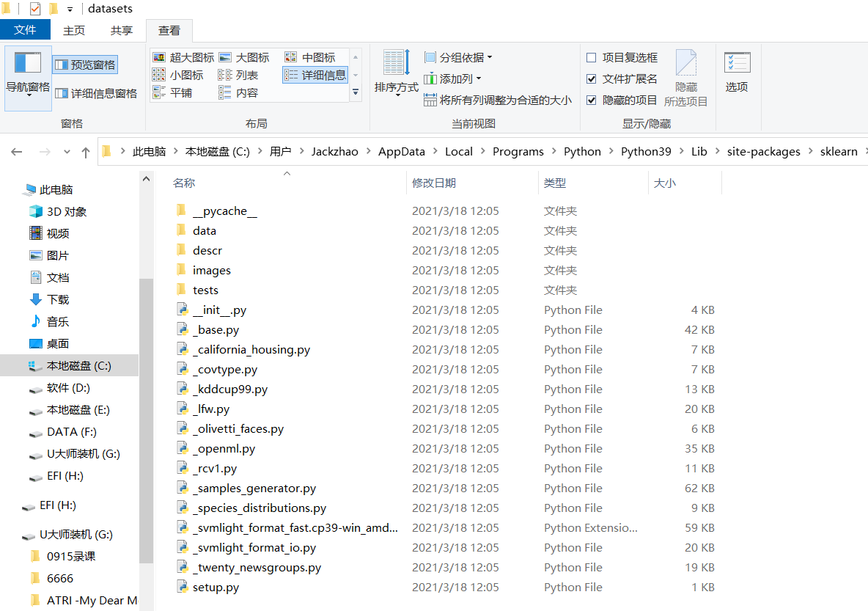Screen dimensions: 868x611
Task: Open the 分组依据 (group by) dropdown
Action: click(457, 56)
